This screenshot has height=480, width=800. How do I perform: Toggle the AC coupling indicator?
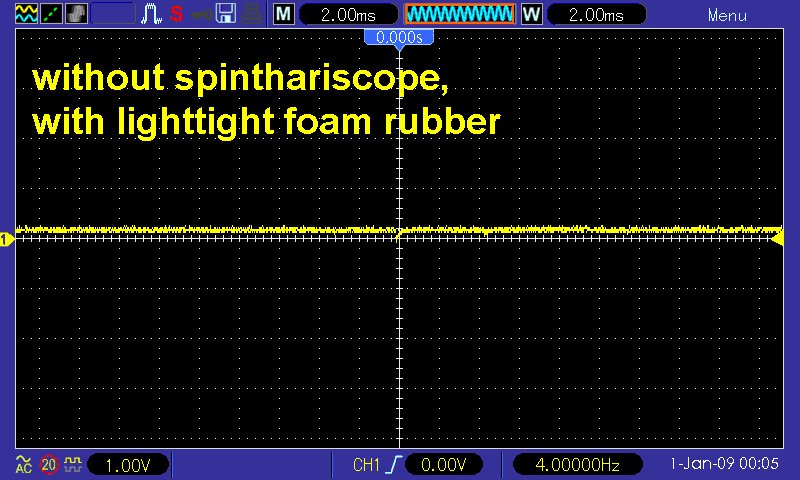[23, 465]
